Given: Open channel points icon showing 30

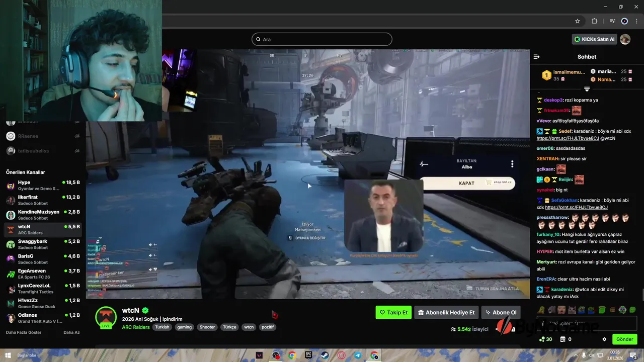Looking at the screenshot, I should tap(545, 339).
